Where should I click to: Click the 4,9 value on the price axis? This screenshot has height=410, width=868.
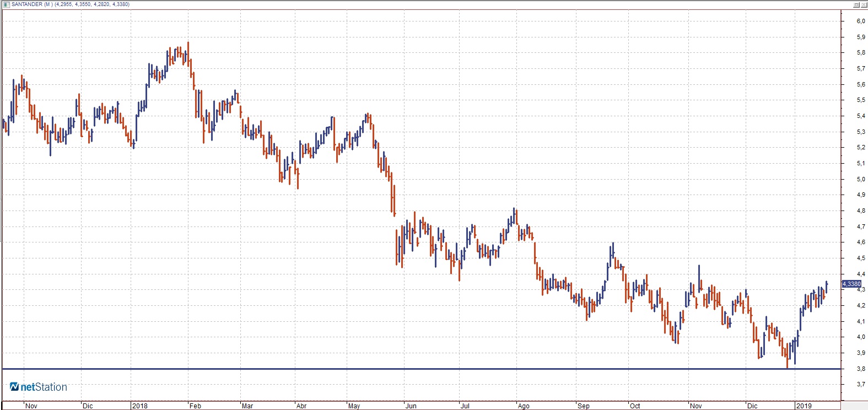[861, 195]
